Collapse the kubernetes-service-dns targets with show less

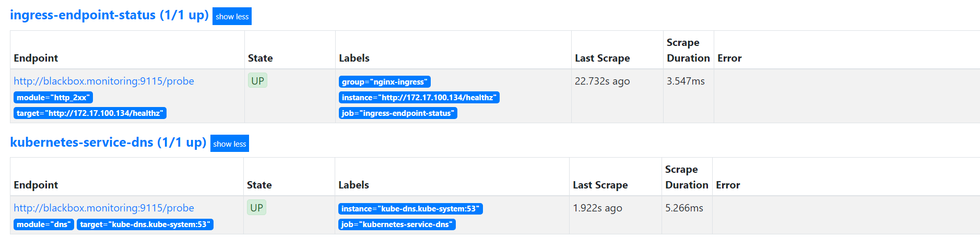[x=229, y=144]
